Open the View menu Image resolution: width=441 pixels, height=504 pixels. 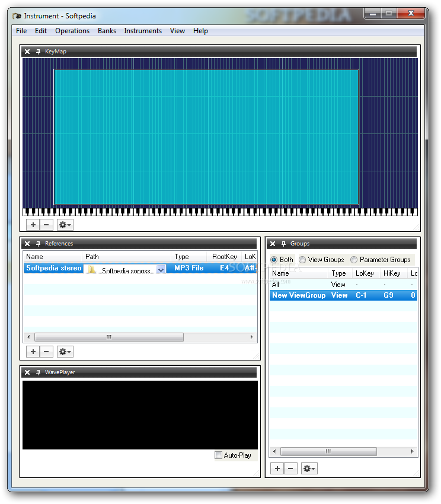177,31
